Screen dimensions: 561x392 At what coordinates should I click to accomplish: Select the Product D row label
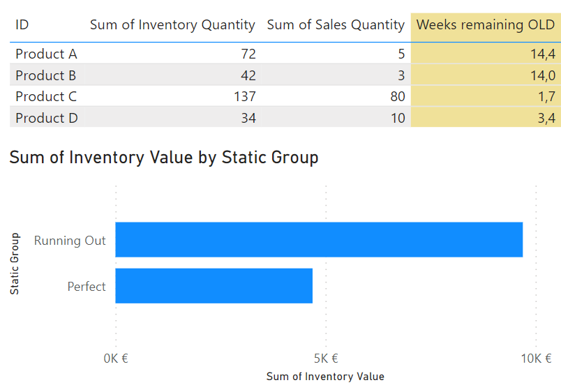tap(47, 118)
